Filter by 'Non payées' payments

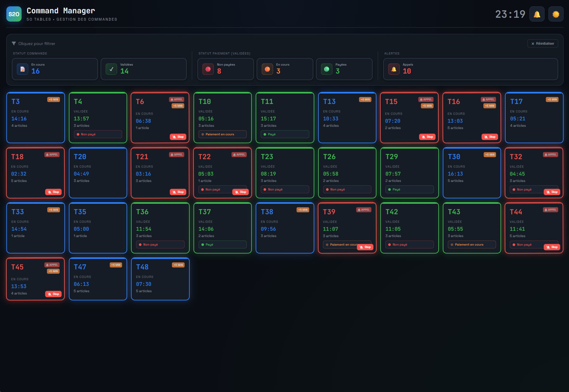point(225,69)
